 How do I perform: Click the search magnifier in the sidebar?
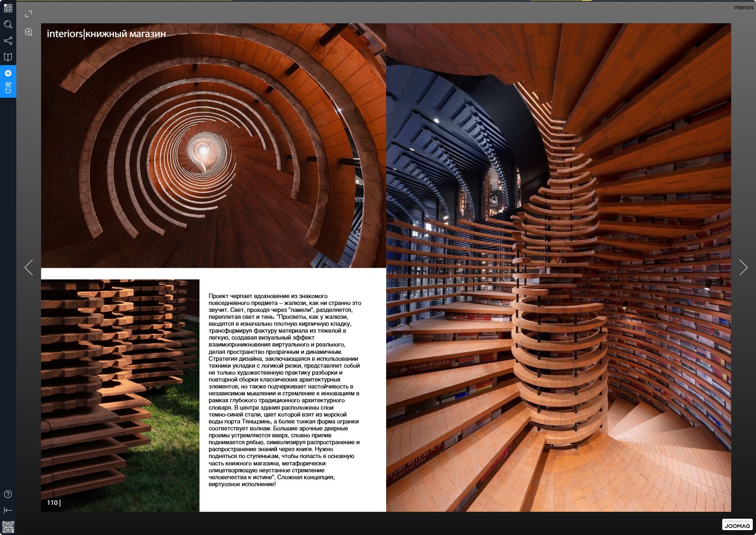(x=8, y=24)
